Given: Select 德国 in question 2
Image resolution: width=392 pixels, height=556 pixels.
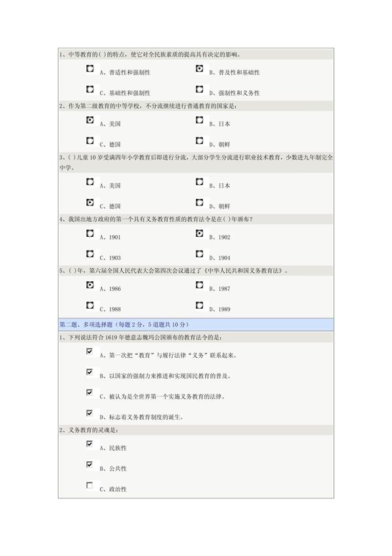Looking at the screenshot, I should pos(90,139).
